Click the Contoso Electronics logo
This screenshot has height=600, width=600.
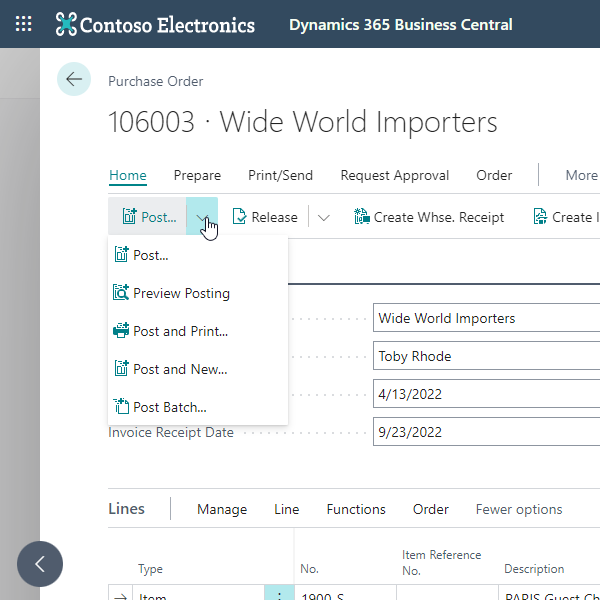[155, 24]
